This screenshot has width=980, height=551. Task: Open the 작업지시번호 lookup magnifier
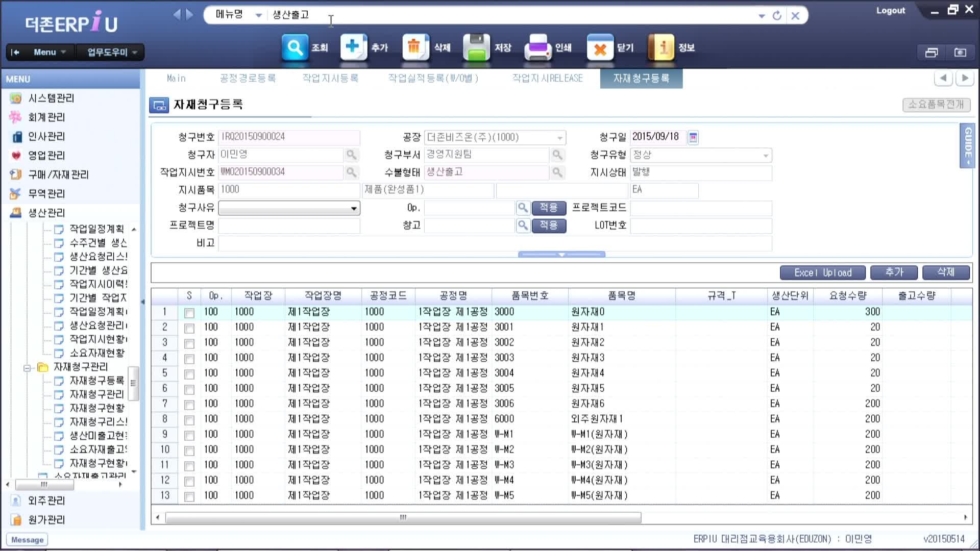pos(351,172)
